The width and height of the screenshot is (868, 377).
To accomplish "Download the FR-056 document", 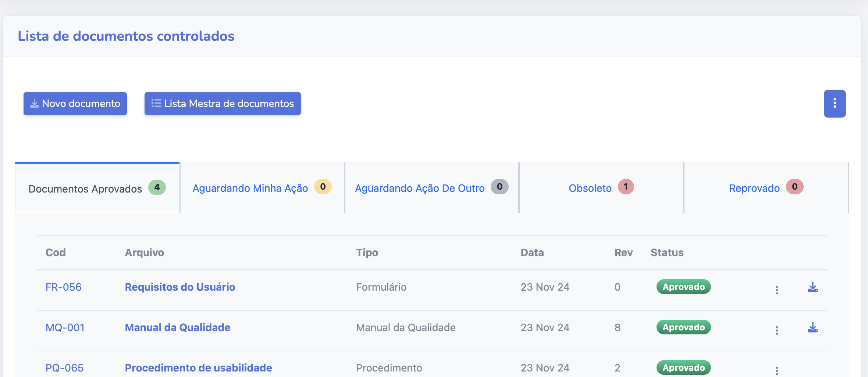I will (x=813, y=287).
